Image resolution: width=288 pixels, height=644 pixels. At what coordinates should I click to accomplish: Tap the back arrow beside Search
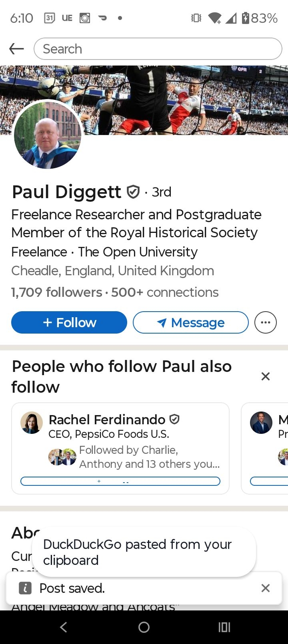(16, 49)
